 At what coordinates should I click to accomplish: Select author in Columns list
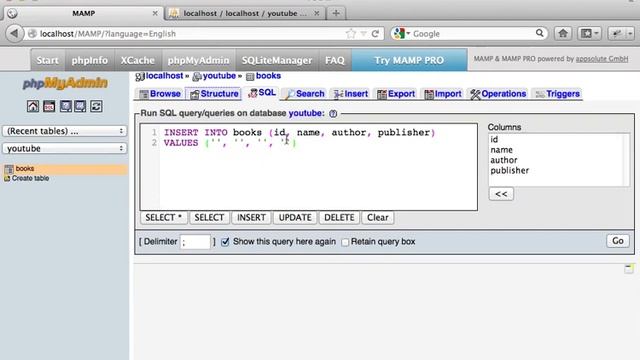tap(504, 160)
